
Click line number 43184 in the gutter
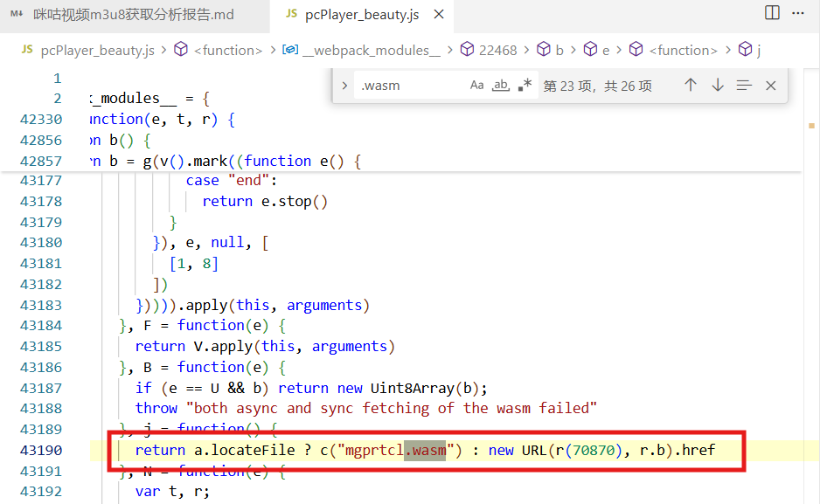pyautogui.click(x=41, y=326)
